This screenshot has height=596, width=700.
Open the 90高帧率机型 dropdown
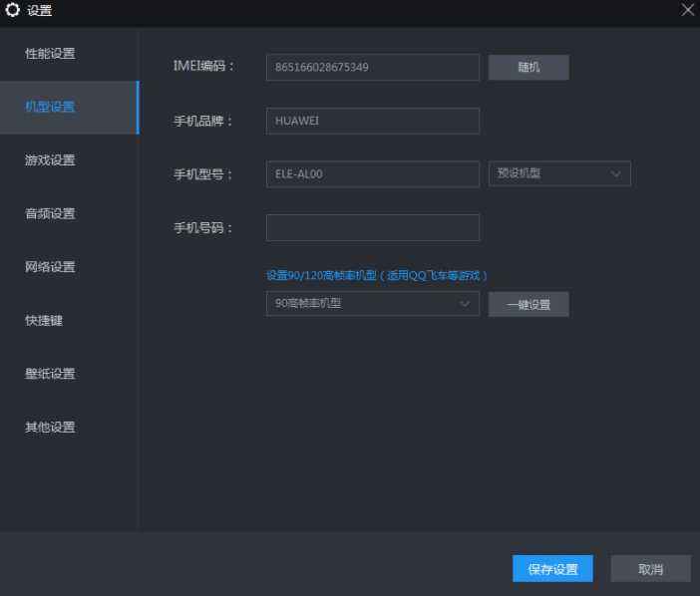click(372, 304)
